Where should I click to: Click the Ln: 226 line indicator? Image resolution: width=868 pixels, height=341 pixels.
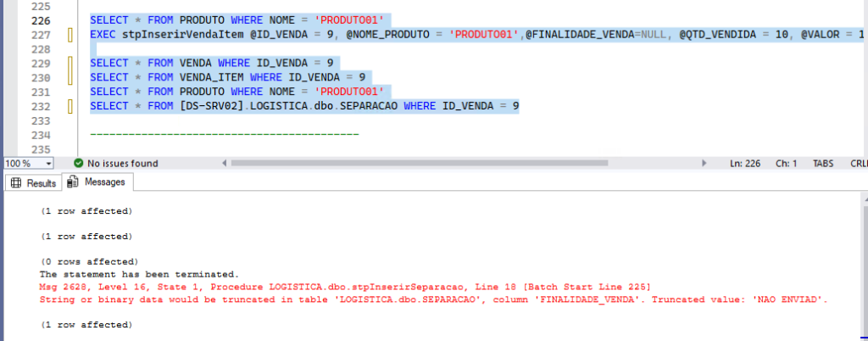click(x=746, y=163)
